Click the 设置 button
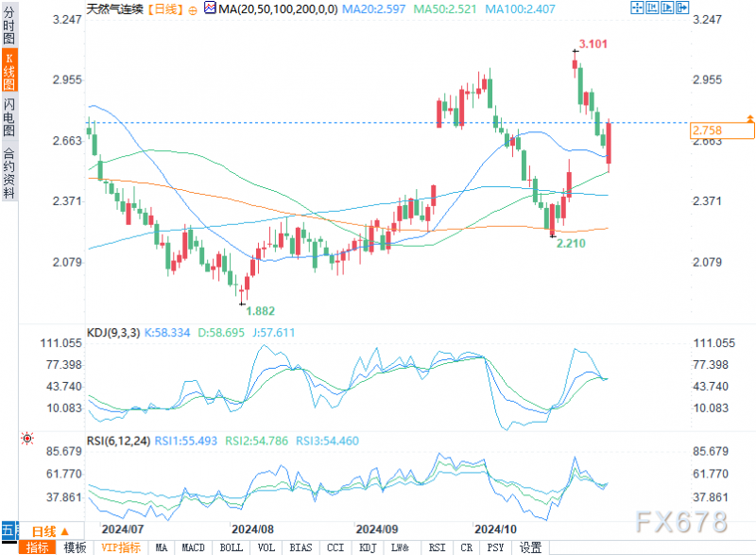The image size is (756, 555). (x=530, y=547)
